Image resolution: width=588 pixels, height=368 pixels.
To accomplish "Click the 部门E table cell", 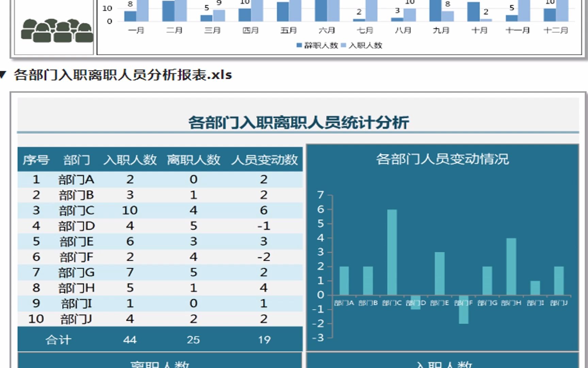I will tap(76, 242).
